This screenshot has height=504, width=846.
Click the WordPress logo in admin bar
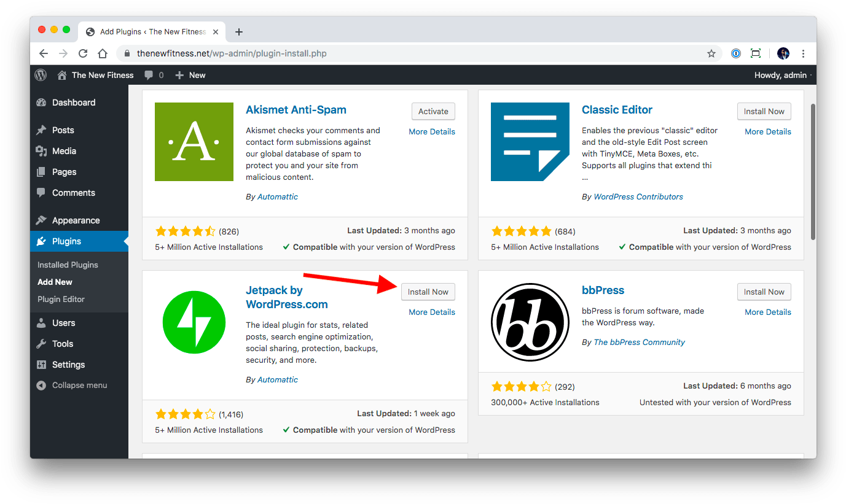(x=41, y=75)
